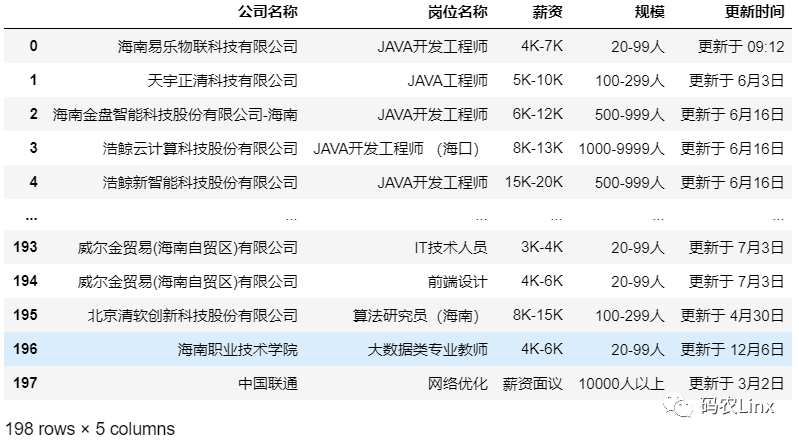
Task: Select company 北京清软创新科技股份有限公司
Action: coord(193,315)
